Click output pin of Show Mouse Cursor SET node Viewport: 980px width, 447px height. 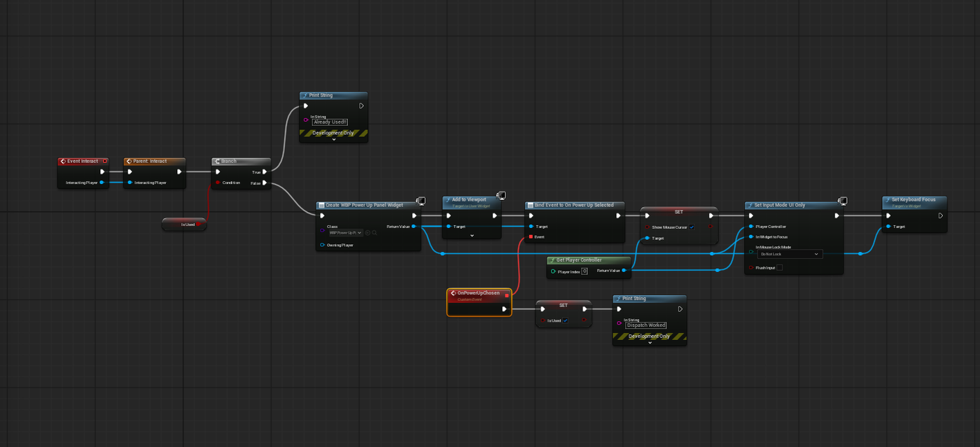[x=710, y=227]
